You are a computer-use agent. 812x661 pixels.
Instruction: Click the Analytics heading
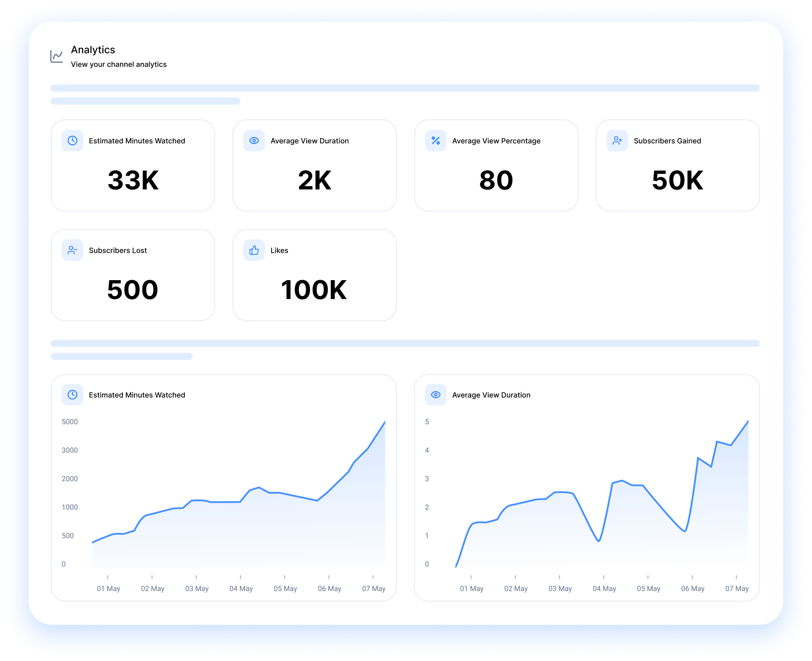pos(93,50)
